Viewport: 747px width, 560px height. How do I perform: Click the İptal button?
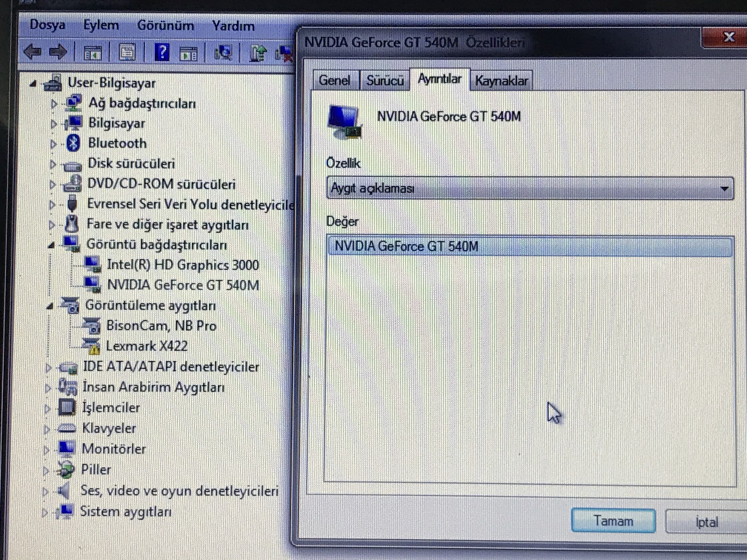[706, 522]
